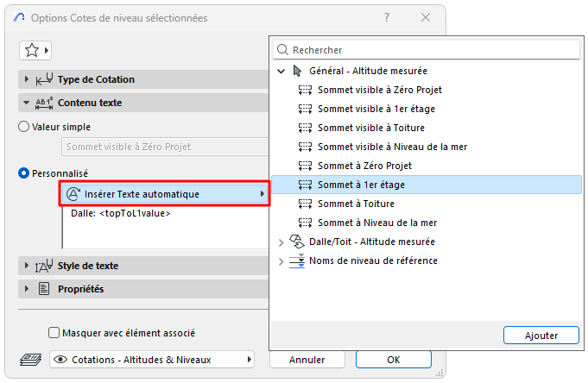
Task: Click the Insérer Texte automatique A icon
Action: click(73, 194)
